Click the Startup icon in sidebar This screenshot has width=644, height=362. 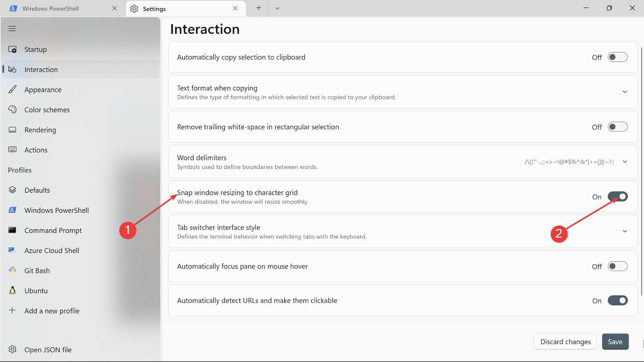(12, 49)
